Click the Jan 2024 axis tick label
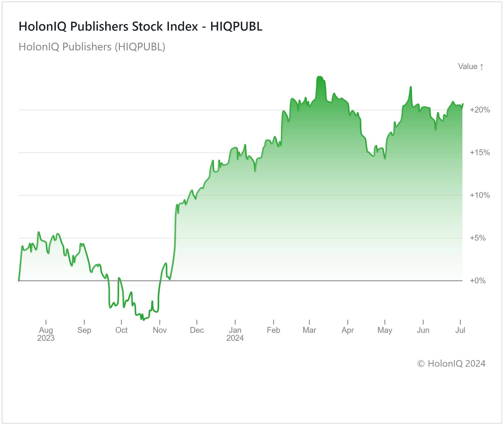The height and width of the screenshot is (425, 504). pyautogui.click(x=235, y=334)
